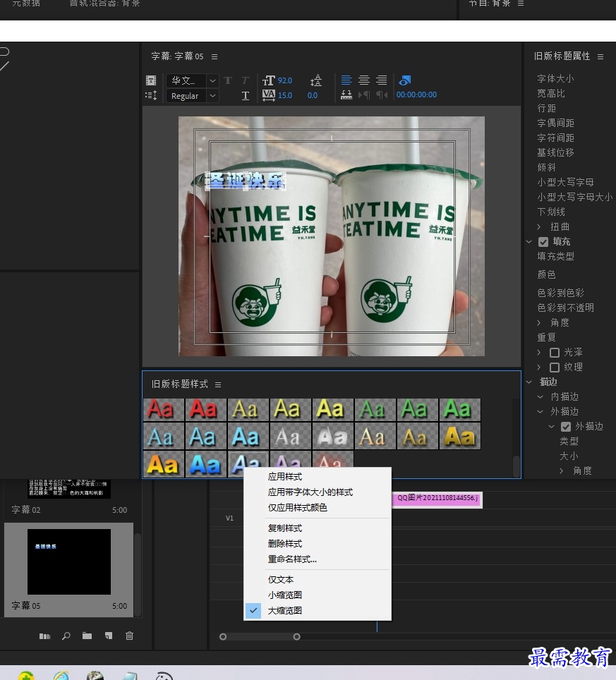This screenshot has height=680, width=616.
Task: Select the 字幕 05 project thumbnail
Action: click(x=69, y=561)
